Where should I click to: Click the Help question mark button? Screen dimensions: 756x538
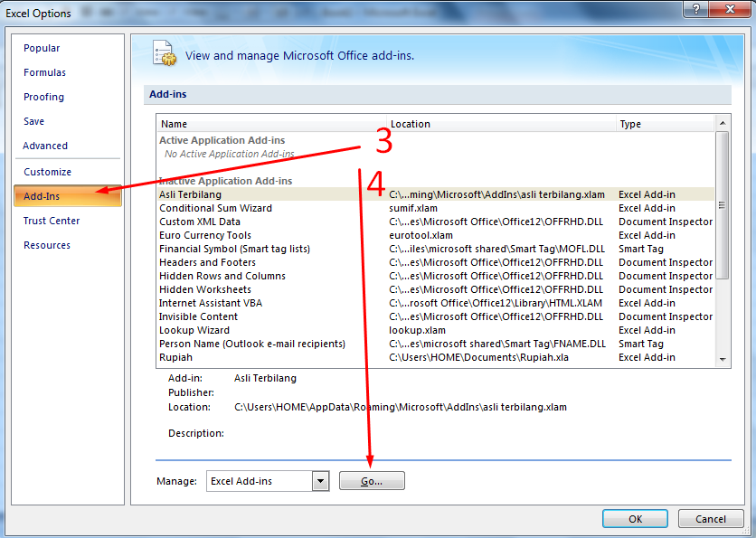tap(696, 9)
